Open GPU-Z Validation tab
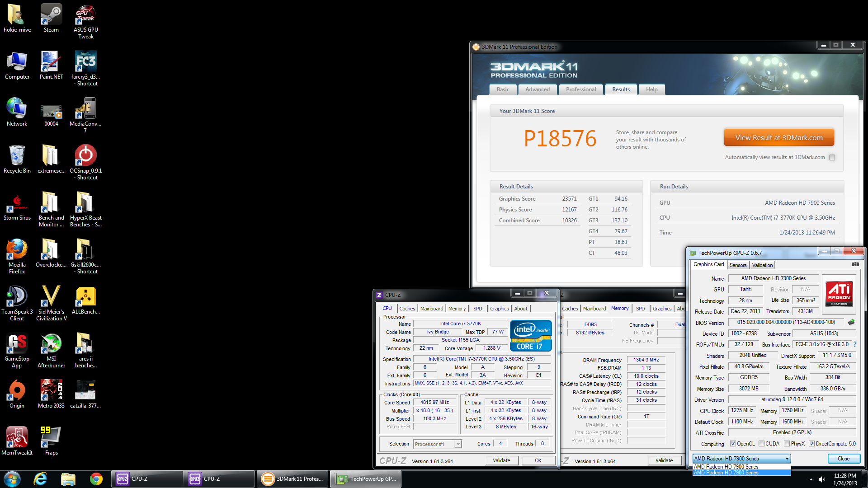 762,265
